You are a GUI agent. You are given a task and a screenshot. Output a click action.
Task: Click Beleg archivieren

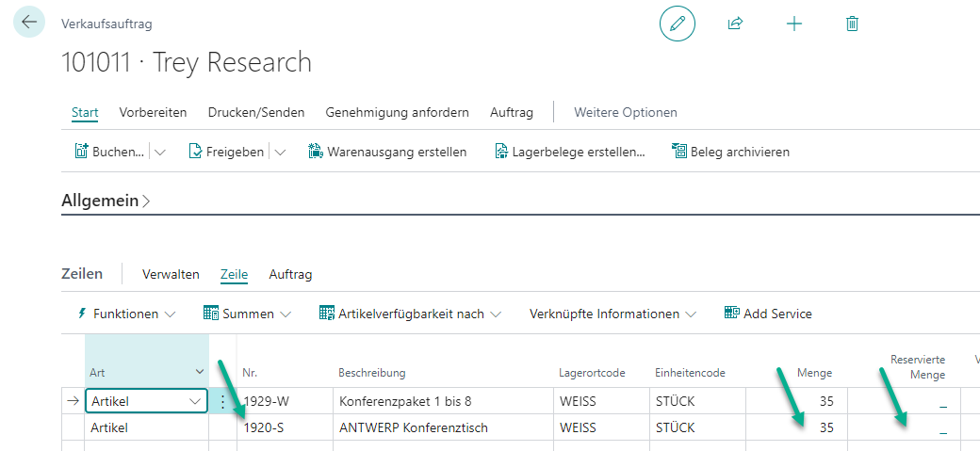(x=730, y=152)
